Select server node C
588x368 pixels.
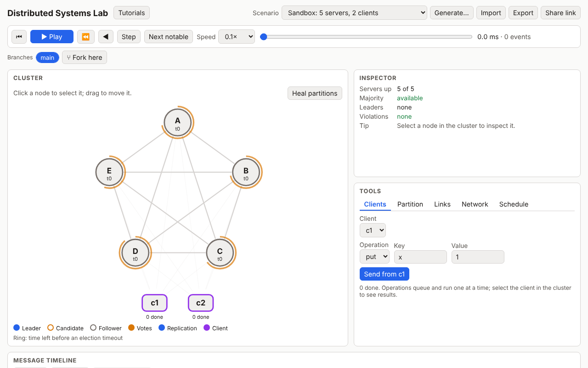(x=220, y=253)
